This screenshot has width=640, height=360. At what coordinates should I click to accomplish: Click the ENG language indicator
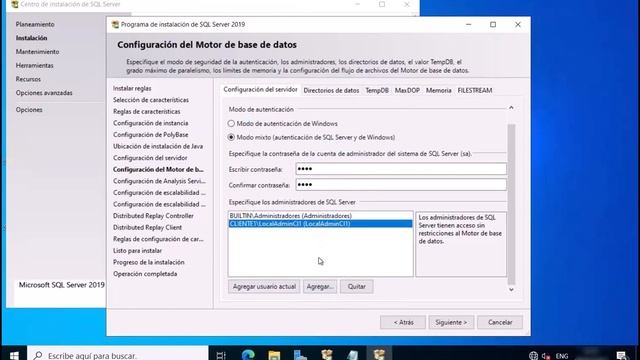(x=562, y=356)
